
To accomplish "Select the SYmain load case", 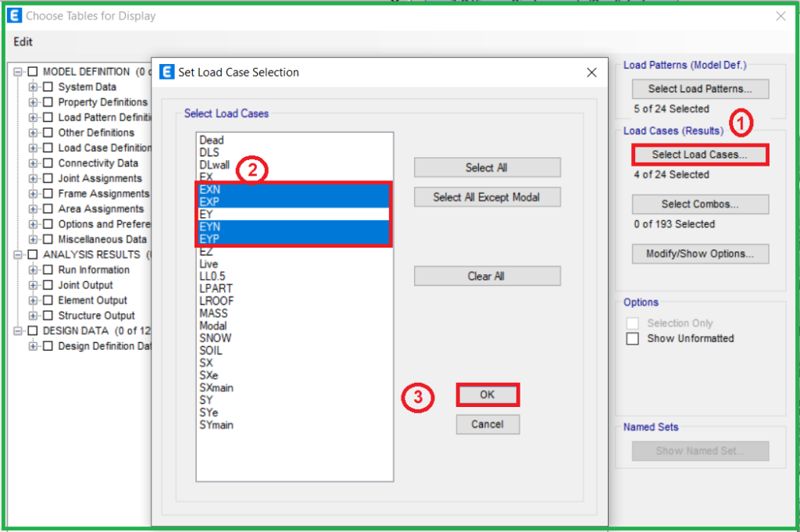I will coord(295,425).
